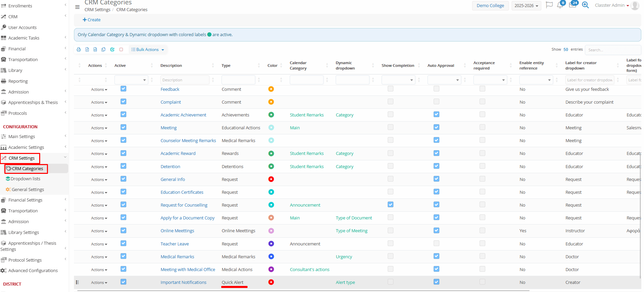The image size is (644, 292).
Task: Click the flag icon in the header
Action: [549, 5]
